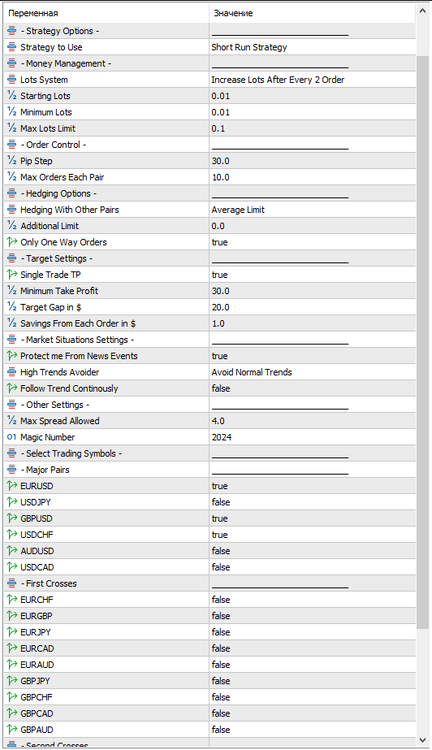Select the GBPJPY variable row
Viewport: 432px width, 750px height.
click(210, 682)
